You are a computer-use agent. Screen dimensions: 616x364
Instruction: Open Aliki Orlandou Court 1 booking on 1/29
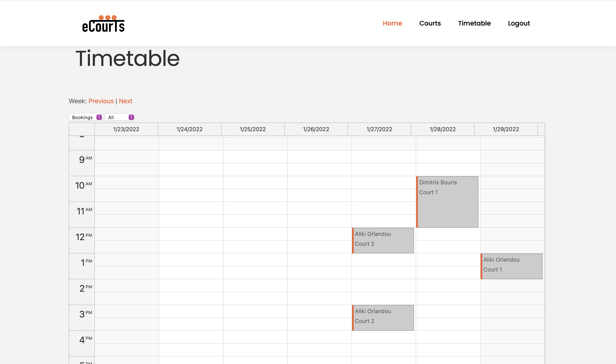511,266
